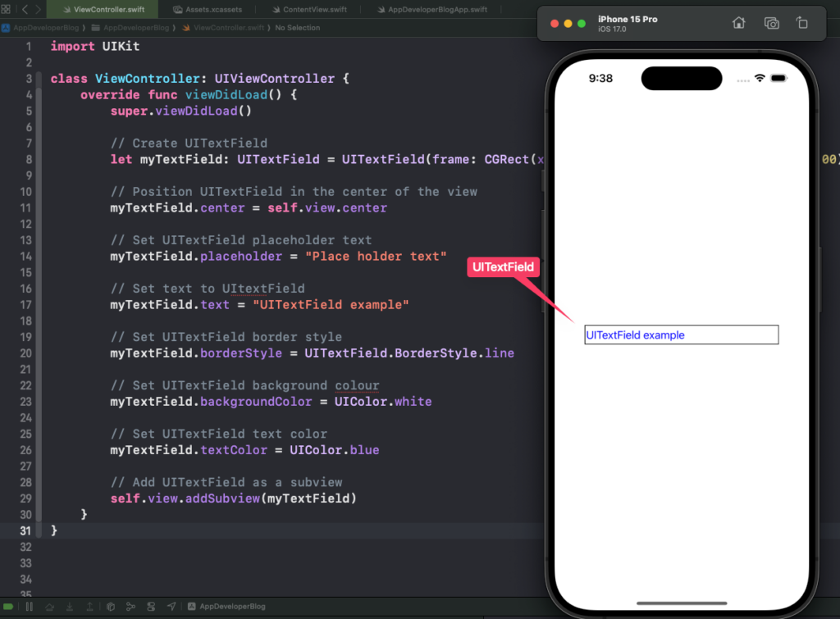
Task: Click the step over icon in the debug bar
Action: pyautogui.click(x=49, y=608)
